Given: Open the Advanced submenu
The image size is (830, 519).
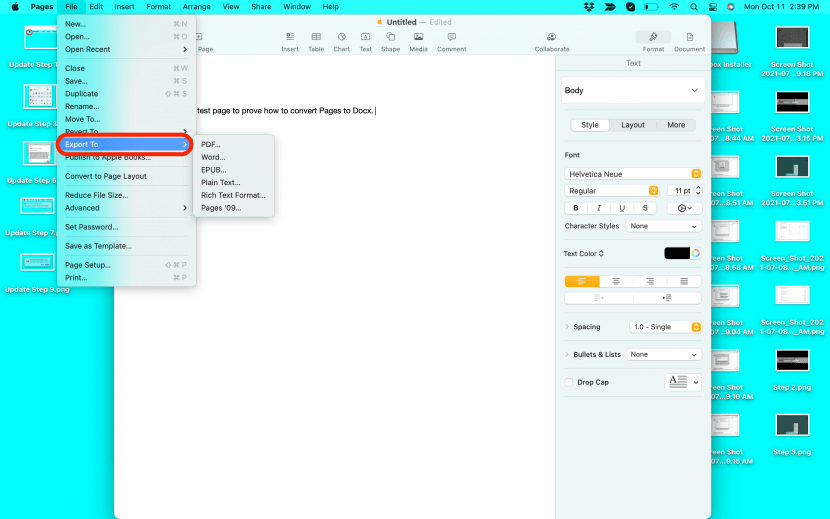Looking at the screenshot, I should [x=126, y=208].
